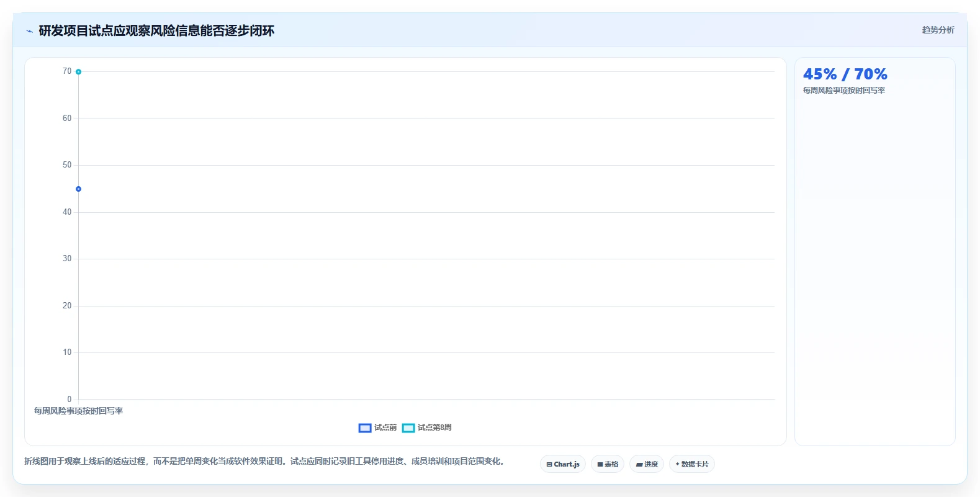This screenshot has height=497, width=980.
Task: Click the 数据卡片 tag
Action: 692,464
